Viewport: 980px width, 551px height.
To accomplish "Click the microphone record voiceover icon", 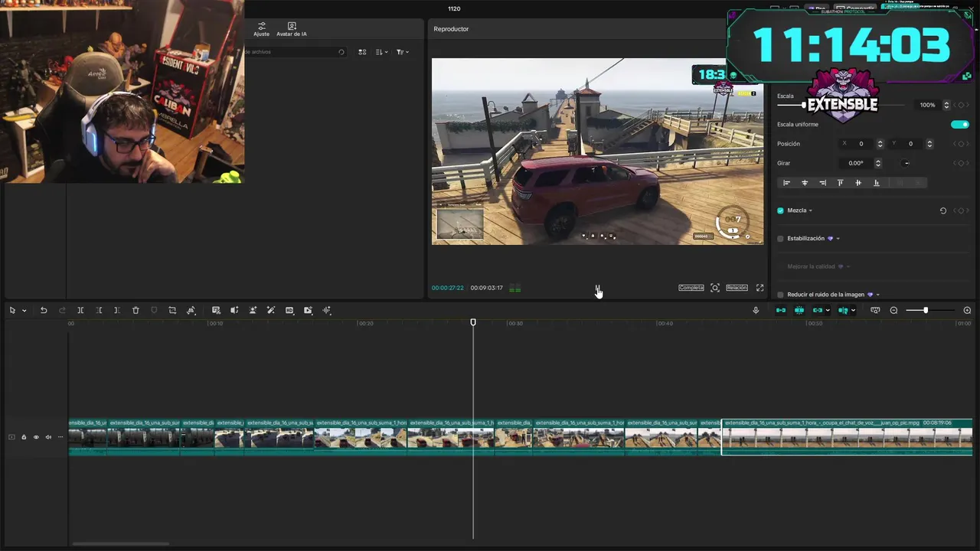I will (756, 310).
